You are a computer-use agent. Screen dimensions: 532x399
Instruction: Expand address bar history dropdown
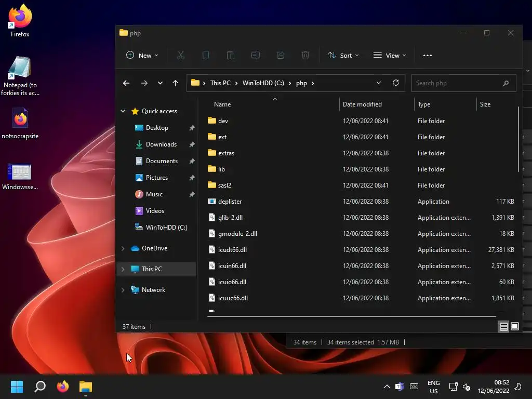click(x=379, y=83)
